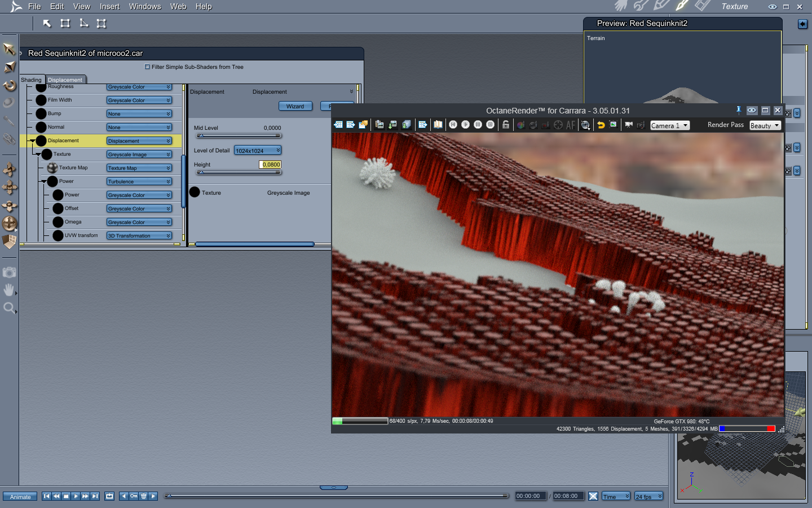Pause the Octane render
The image size is (812, 508).
(x=478, y=125)
